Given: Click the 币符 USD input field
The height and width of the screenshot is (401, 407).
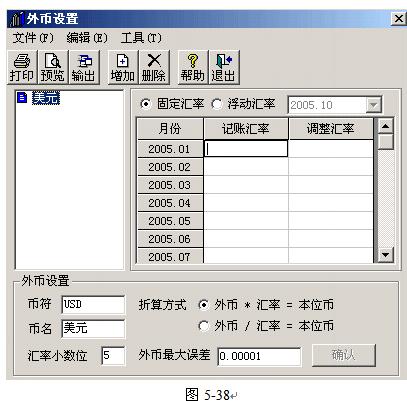Looking at the screenshot, I should pos(93,304).
